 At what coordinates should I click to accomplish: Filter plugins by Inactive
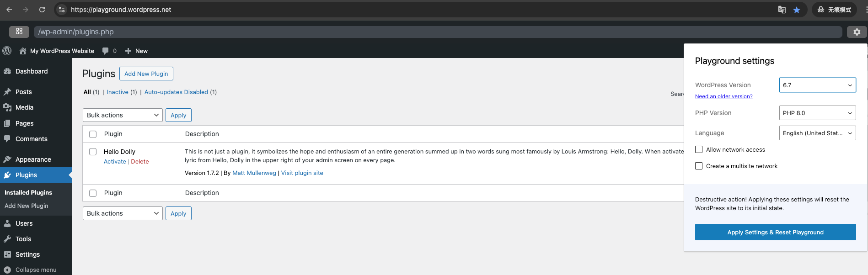click(118, 92)
